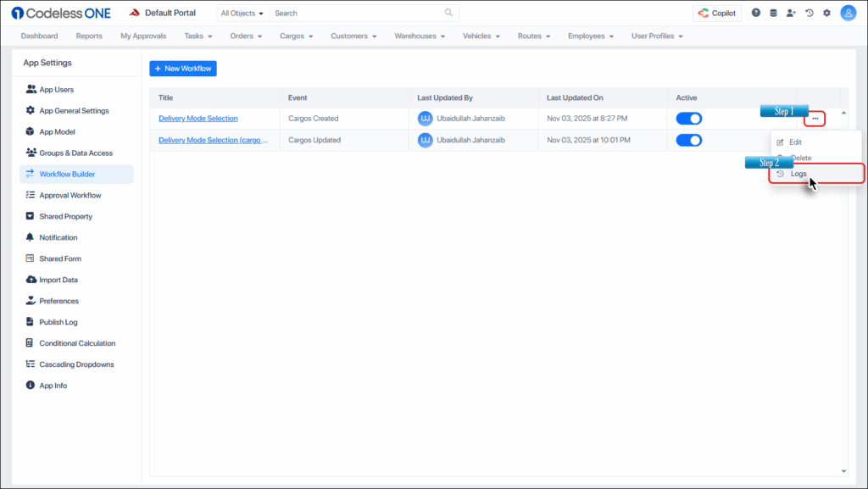Image resolution: width=868 pixels, height=489 pixels.
Task: Open the Delivery Mode Selection workflow link
Action: pyautogui.click(x=198, y=119)
